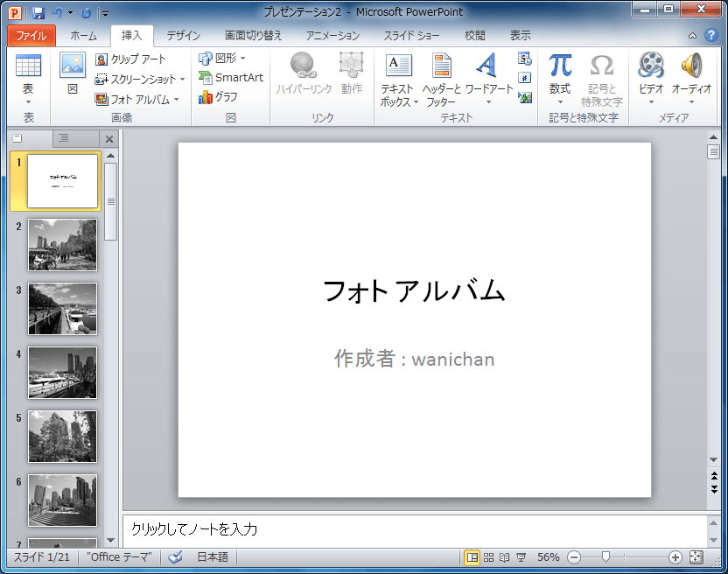Switch to the デザイン tab
The image size is (728, 574).
coord(184,36)
